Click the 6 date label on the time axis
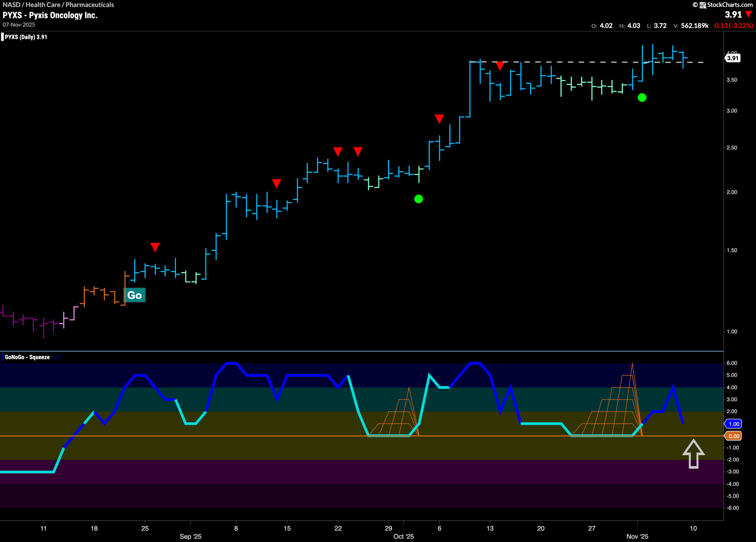 tap(439, 528)
